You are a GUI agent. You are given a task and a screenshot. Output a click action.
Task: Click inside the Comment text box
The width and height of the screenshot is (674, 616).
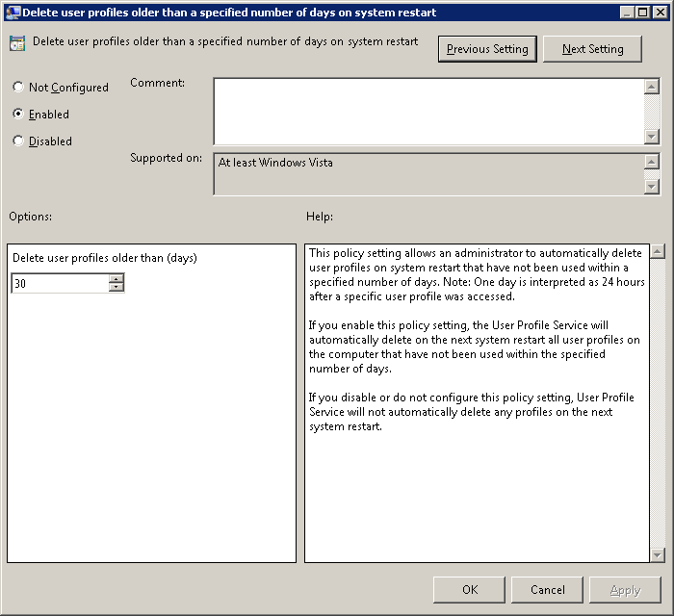(428, 112)
